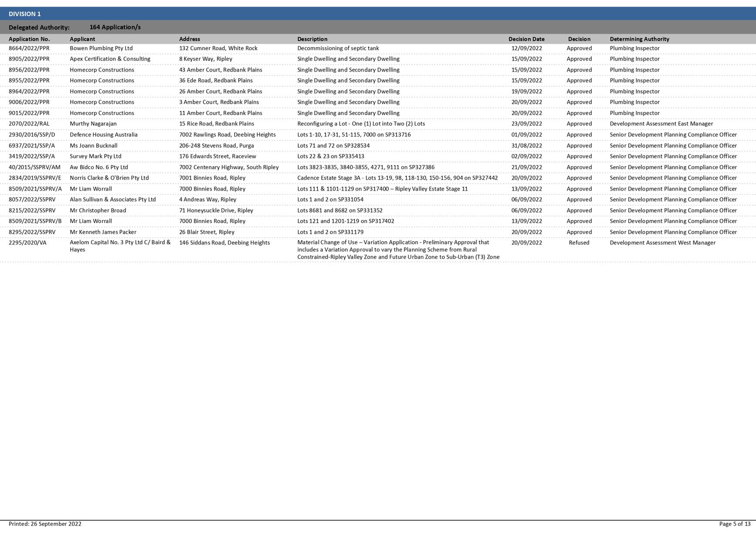
Task: Click 'Page 5 of 13' footer text
Action: point(735,524)
